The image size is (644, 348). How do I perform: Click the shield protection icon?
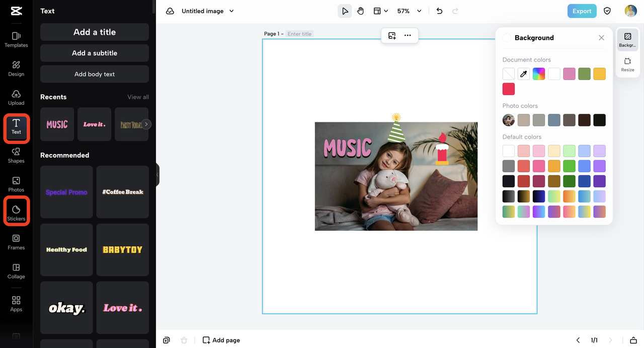[x=607, y=11]
